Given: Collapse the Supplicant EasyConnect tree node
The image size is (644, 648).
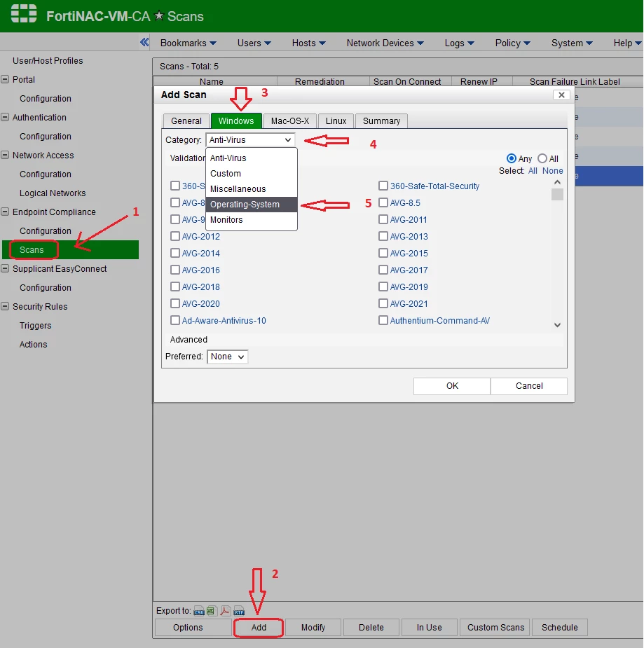Looking at the screenshot, I should (5, 268).
